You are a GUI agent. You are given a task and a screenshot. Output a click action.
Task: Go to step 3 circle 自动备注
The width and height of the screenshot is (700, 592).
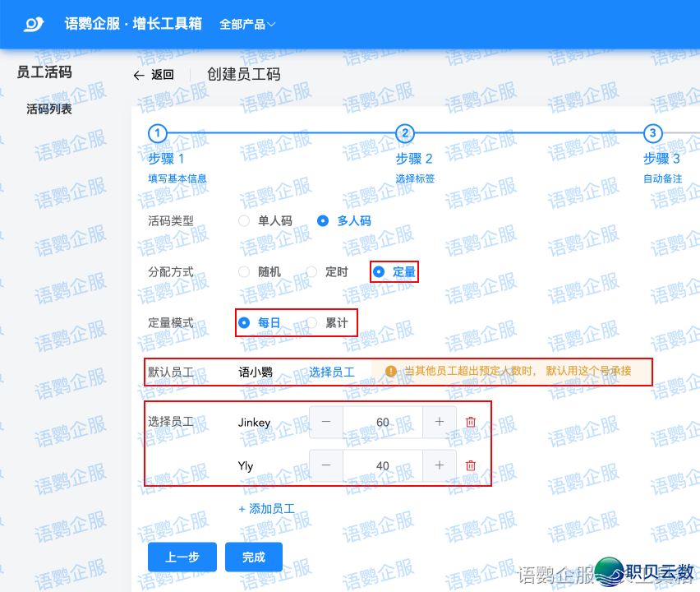coord(652,133)
